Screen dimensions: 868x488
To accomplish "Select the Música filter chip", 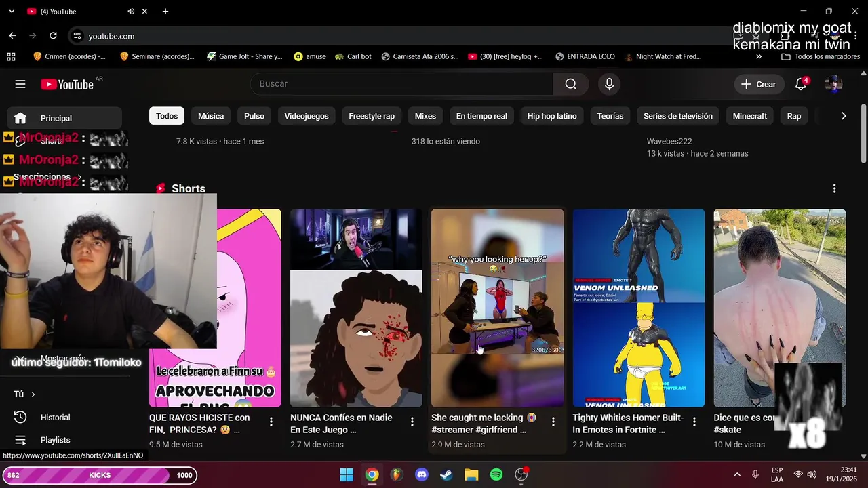I will tap(211, 116).
